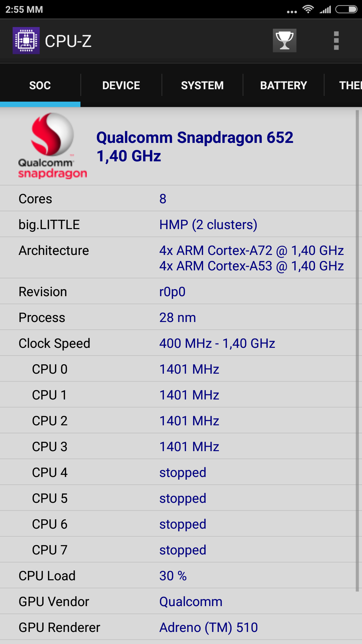Open the trophy benchmark icon
The image size is (362, 644).
pyautogui.click(x=285, y=41)
